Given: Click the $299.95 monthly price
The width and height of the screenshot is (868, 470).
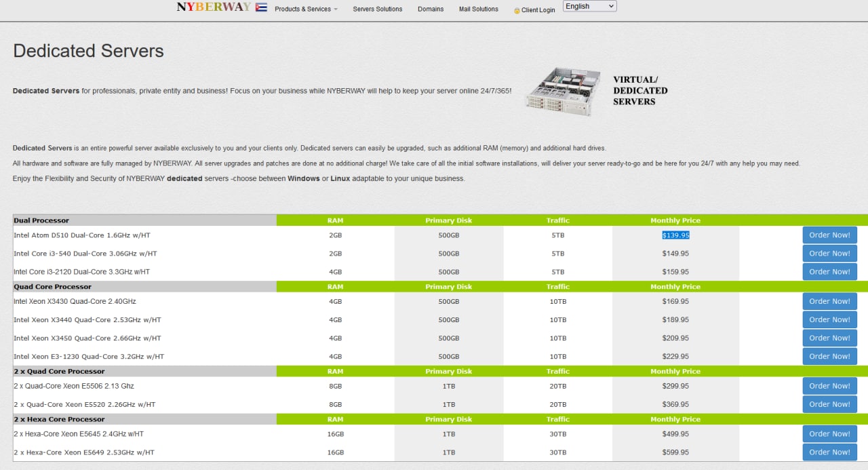Looking at the screenshot, I should point(675,387).
